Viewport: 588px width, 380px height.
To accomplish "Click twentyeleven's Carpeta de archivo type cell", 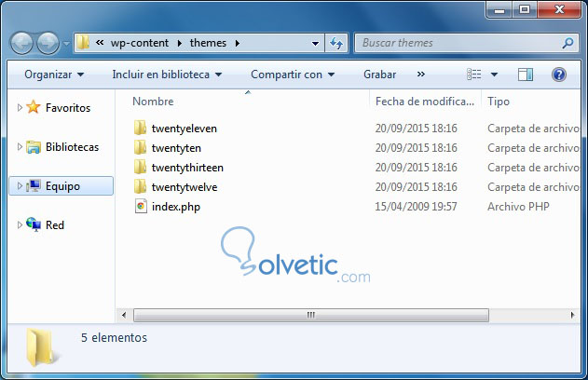I will (533, 129).
